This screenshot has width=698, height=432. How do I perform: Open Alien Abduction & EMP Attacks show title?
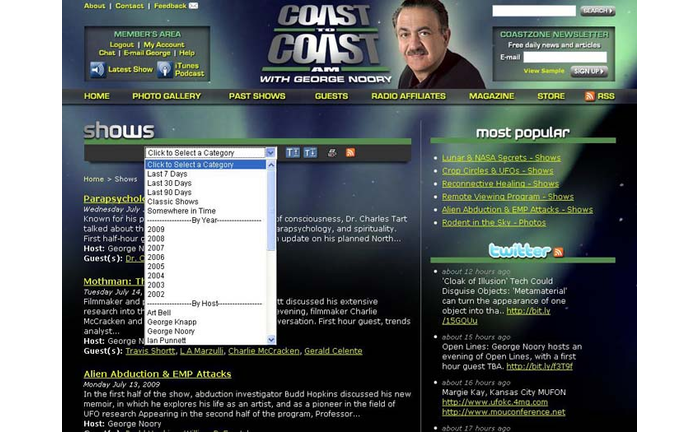pyautogui.click(x=157, y=374)
